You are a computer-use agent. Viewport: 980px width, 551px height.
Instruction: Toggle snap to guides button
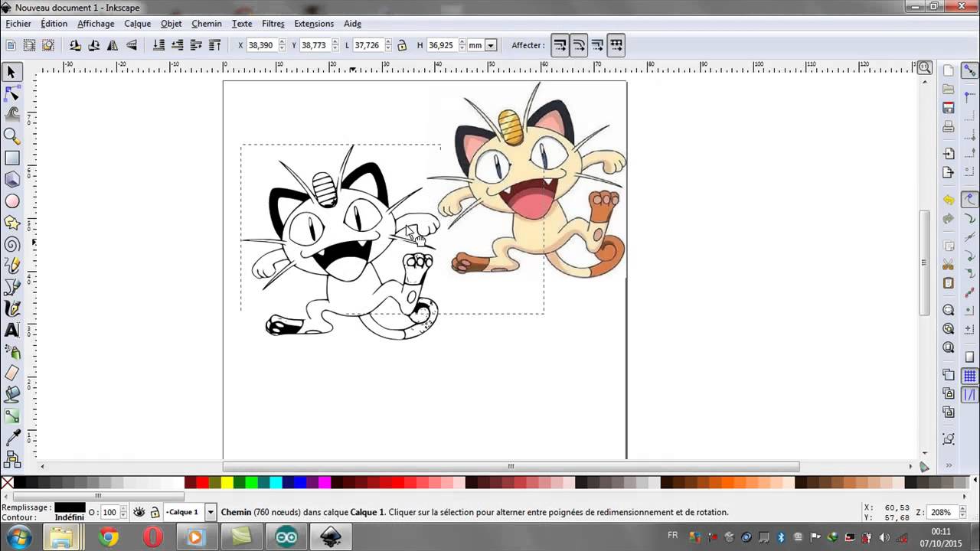(x=970, y=395)
